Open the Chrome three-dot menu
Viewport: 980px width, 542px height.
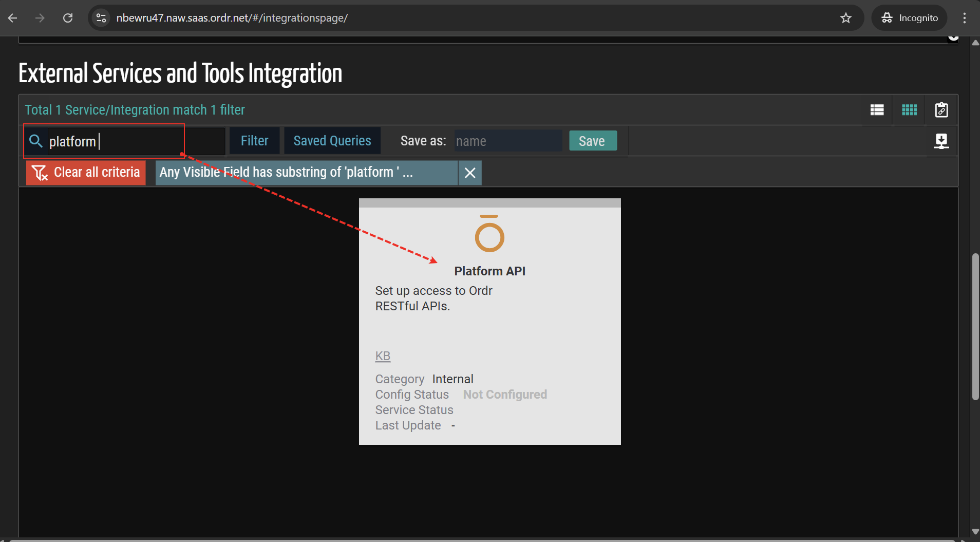pos(964,18)
